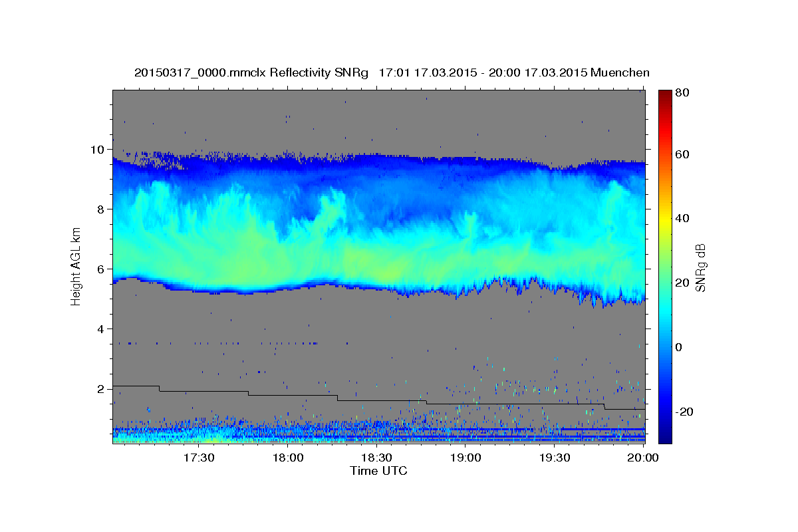Click the green section of the colorbar
Viewport: 798px width, 532px height.
pos(665,266)
